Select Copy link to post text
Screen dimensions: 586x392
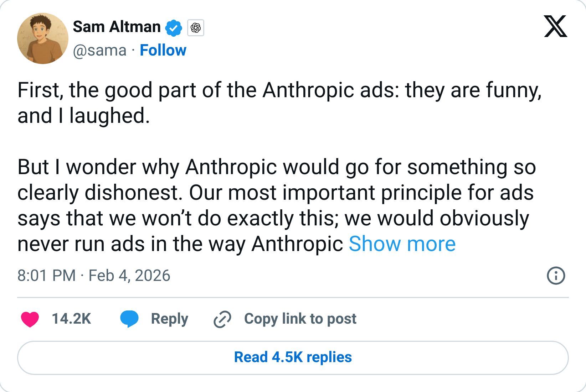(x=300, y=319)
